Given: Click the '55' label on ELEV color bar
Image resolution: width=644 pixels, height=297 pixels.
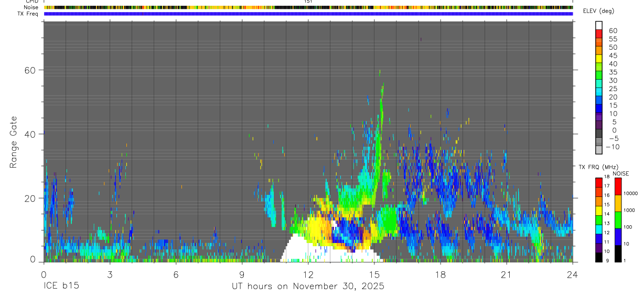Looking at the screenshot, I should (613, 39).
